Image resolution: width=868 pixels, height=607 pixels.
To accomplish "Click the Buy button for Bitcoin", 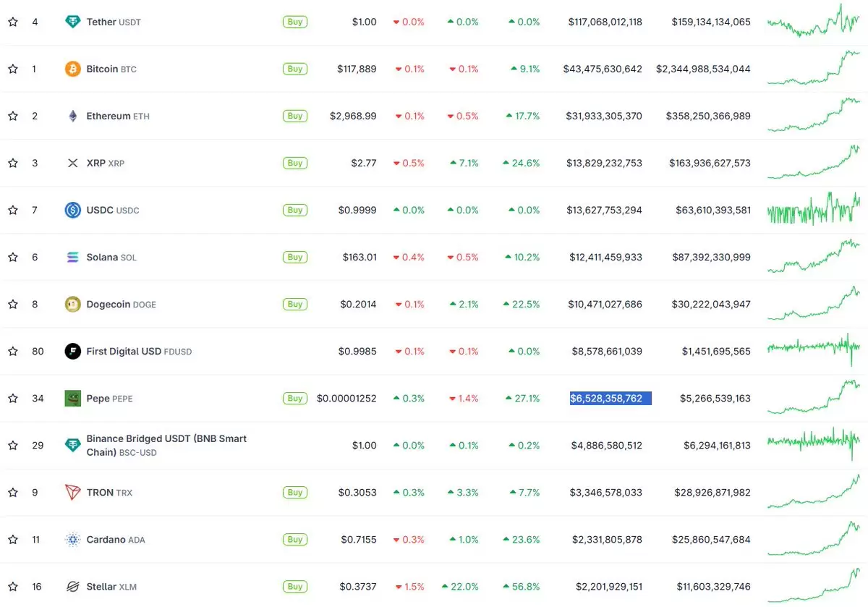I will (295, 69).
